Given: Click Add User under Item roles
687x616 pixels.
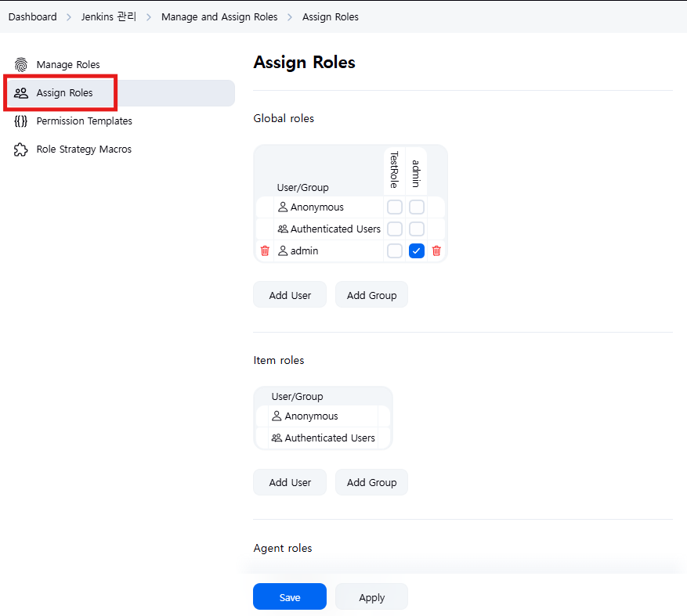Looking at the screenshot, I should pos(290,482).
